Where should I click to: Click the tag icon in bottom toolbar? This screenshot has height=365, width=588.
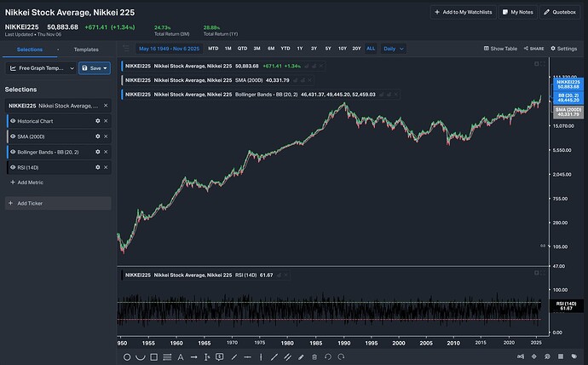[x=574, y=356]
